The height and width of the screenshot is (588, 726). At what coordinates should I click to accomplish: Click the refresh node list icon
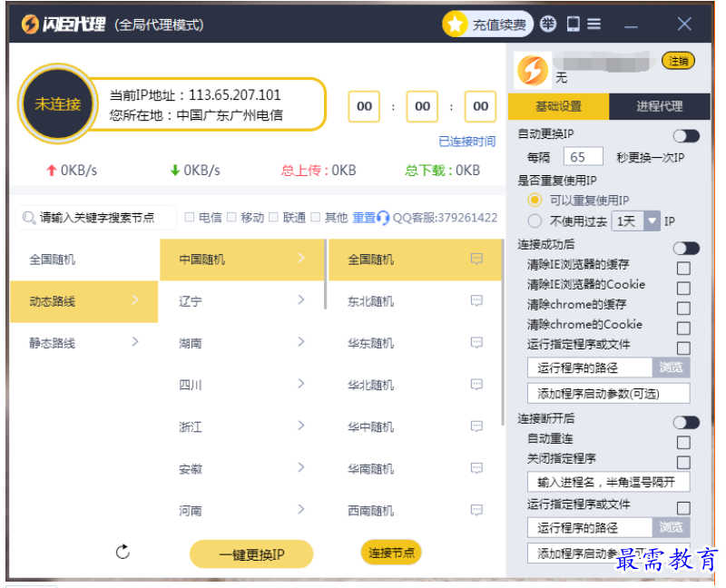pos(123,552)
